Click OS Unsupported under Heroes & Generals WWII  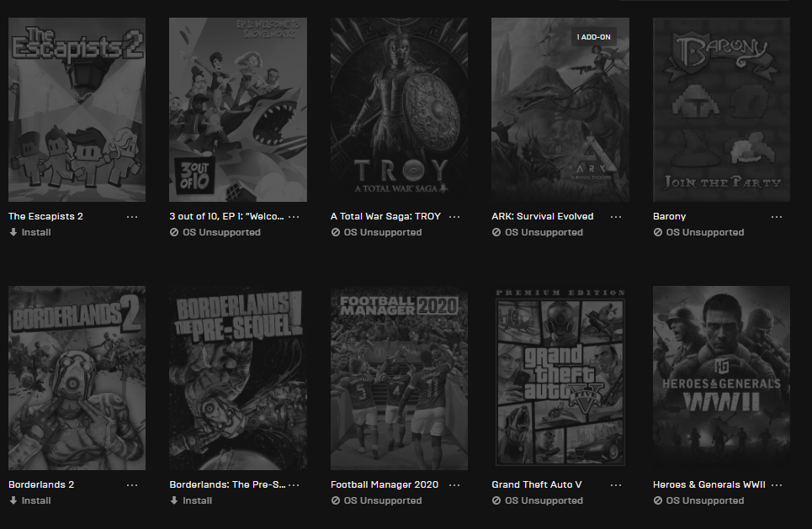[x=698, y=500]
